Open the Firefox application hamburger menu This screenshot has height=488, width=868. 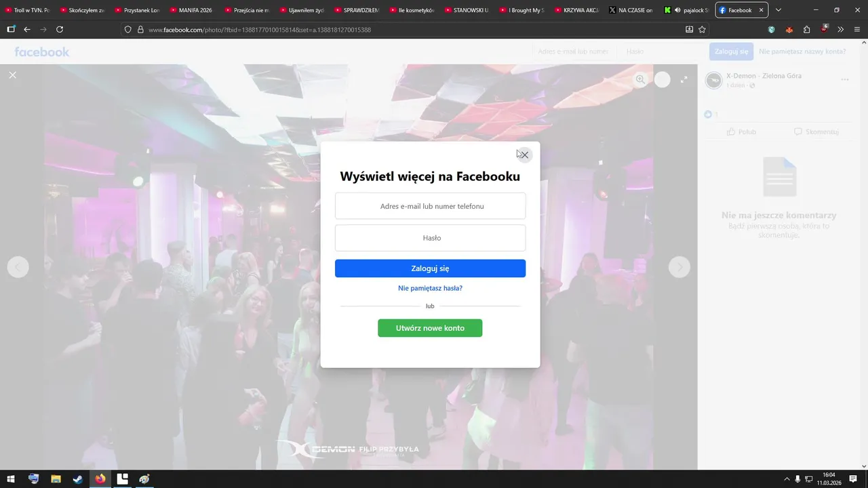[x=857, y=30]
